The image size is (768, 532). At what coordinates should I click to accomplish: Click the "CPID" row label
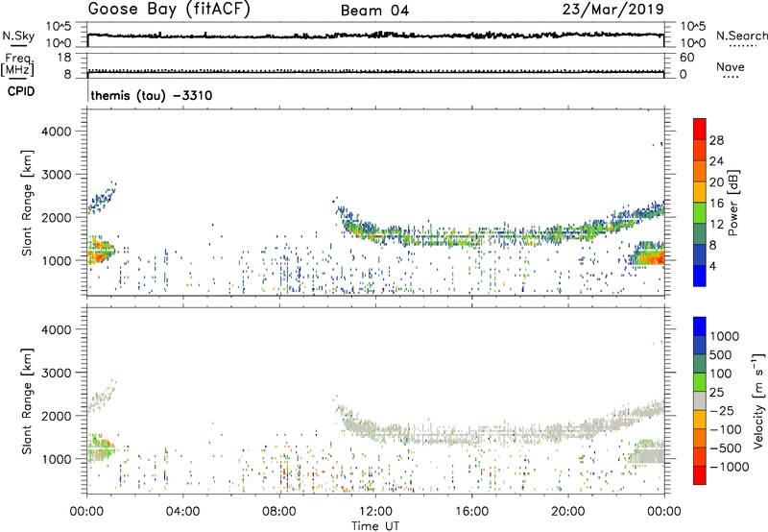coord(20,91)
